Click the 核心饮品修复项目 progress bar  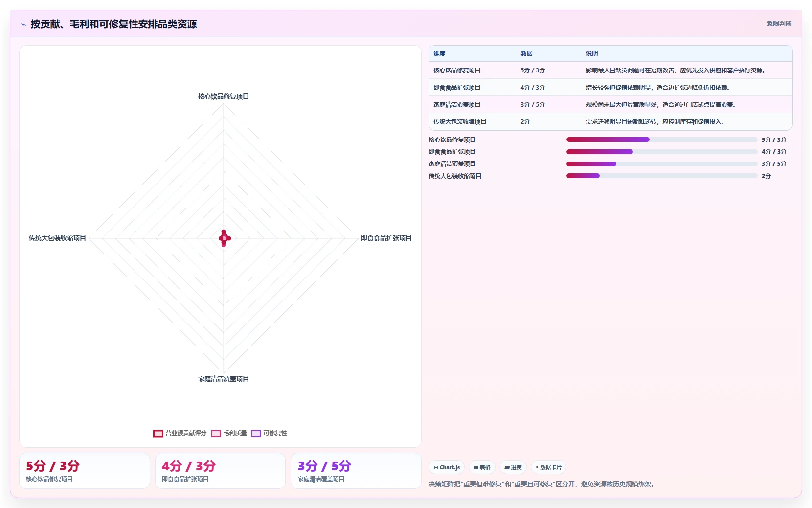click(x=662, y=139)
